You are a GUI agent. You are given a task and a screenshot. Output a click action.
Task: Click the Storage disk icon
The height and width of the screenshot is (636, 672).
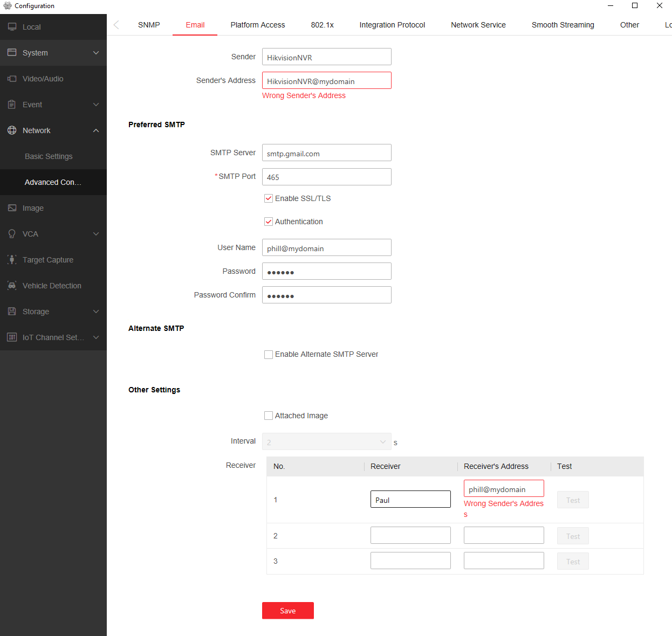(x=12, y=312)
